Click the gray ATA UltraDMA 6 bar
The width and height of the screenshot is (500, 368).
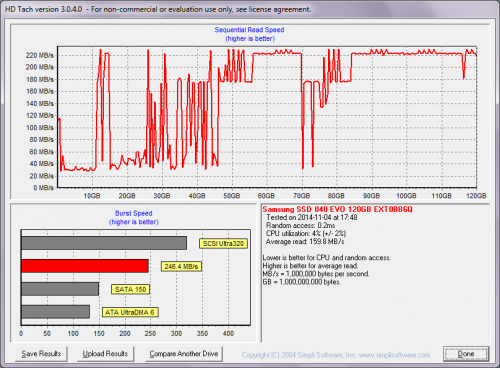coord(56,312)
